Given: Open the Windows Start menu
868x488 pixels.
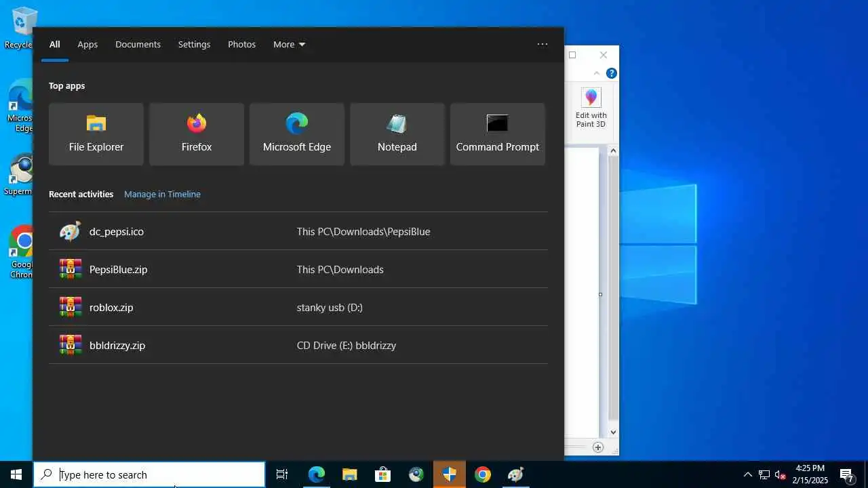Looking at the screenshot, I should tap(16, 474).
